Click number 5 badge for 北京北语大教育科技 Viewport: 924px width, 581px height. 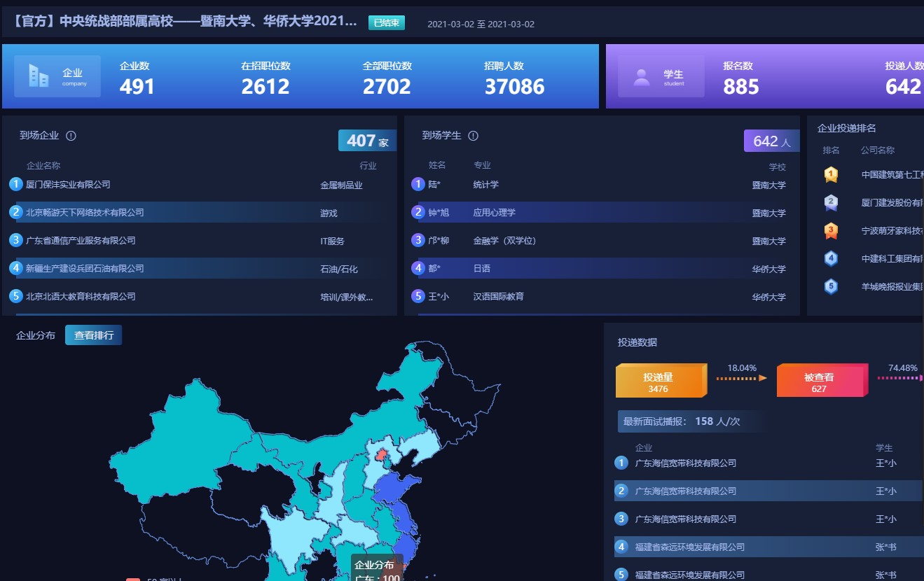16,296
